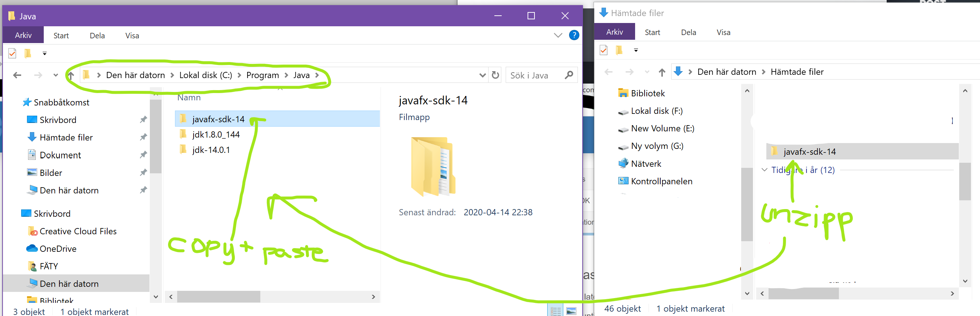Click the help question mark icon
The height and width of the screenshot is (316, 980).
pyautogui.click(x=574, y=35)
